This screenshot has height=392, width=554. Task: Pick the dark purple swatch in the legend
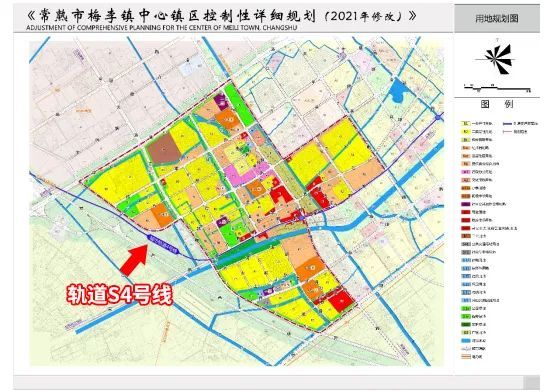tap(466, 204)
